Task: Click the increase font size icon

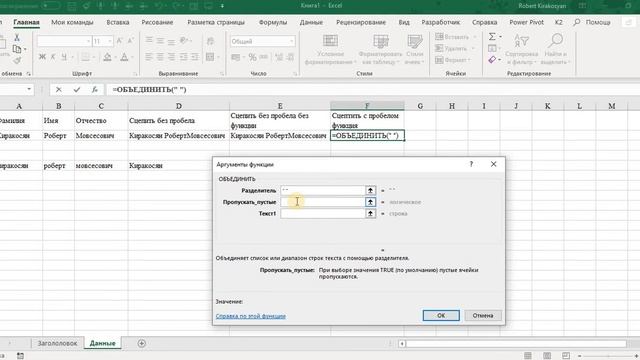Action: click(120, 41)
